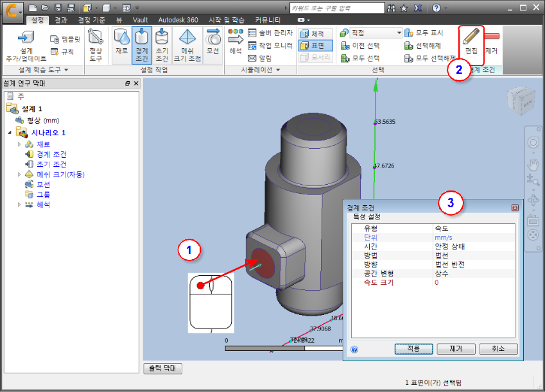This screenshot has height=392, width=545.
Task: Open the 형상 도구 tool
Action: (x=96, y=46)
